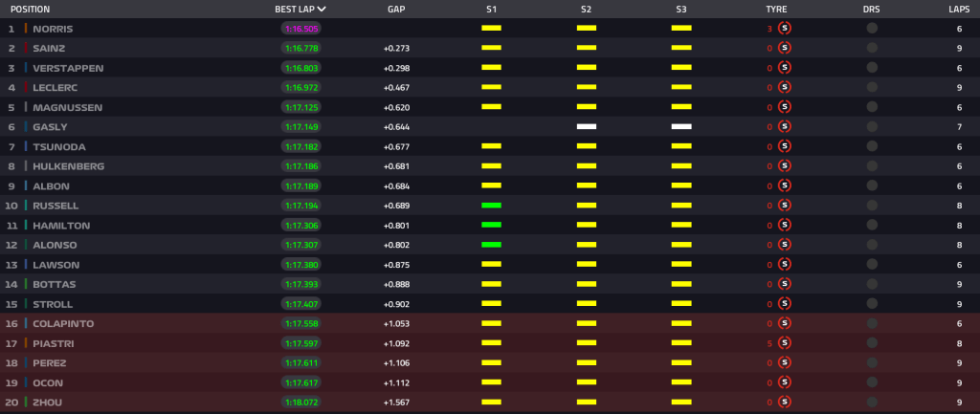This screenshot has height=414, width=980.
Task: Click the gap value +1.112
Action: pos(397,382)
